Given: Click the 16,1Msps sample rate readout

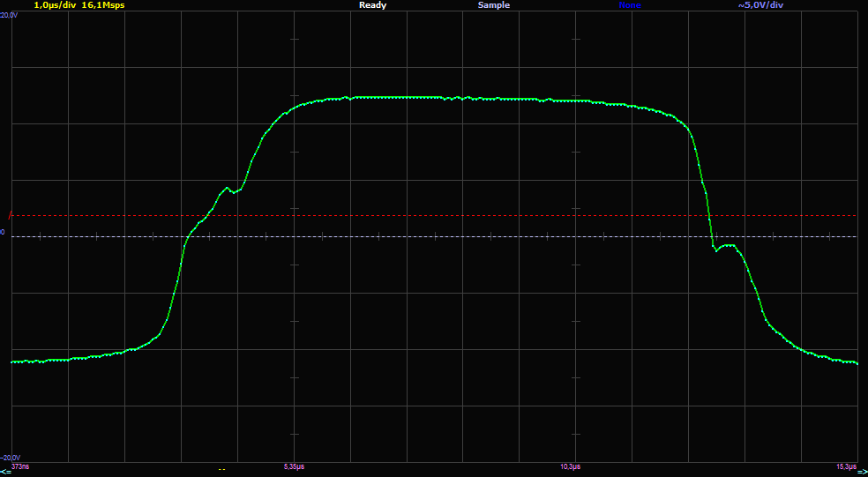Looking at the screenshot, I should click(x=103, y=5).
